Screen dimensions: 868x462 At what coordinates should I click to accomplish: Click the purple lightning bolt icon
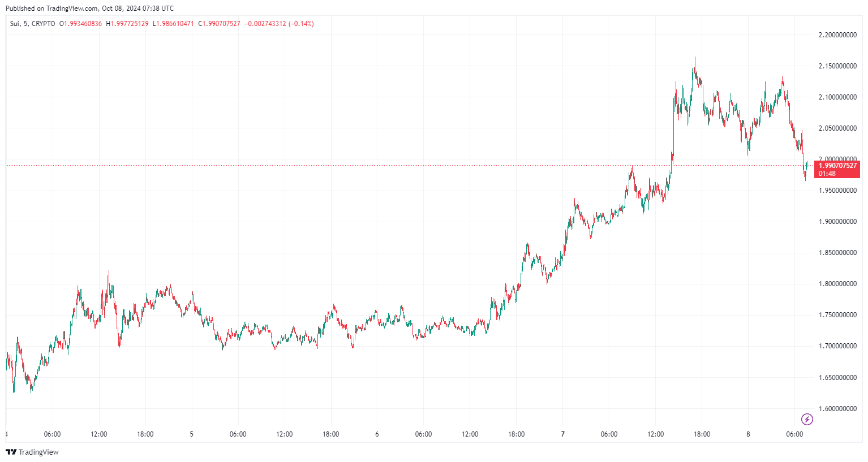pyautogui.click(x=807, y=419)
